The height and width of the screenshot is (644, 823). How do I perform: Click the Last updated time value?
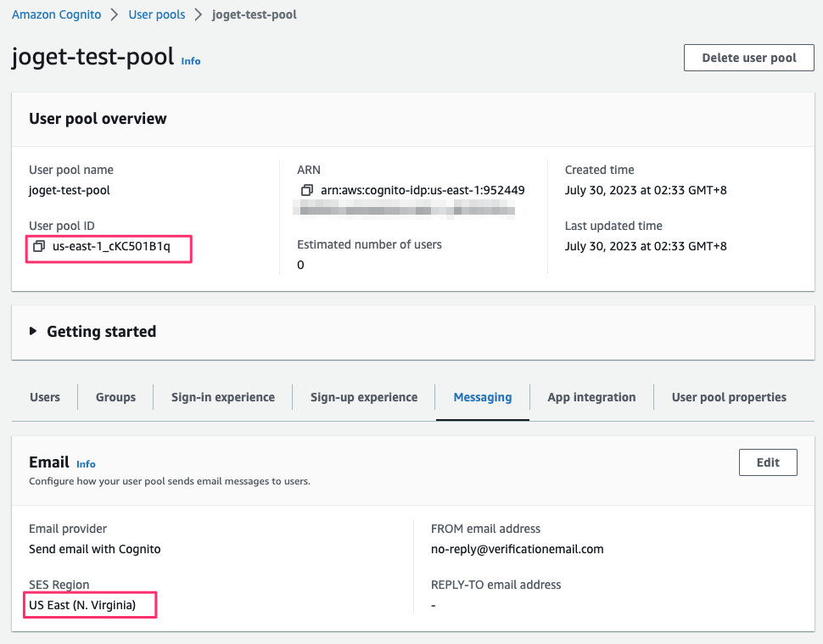pyautogui.click(x=646, y=246)
